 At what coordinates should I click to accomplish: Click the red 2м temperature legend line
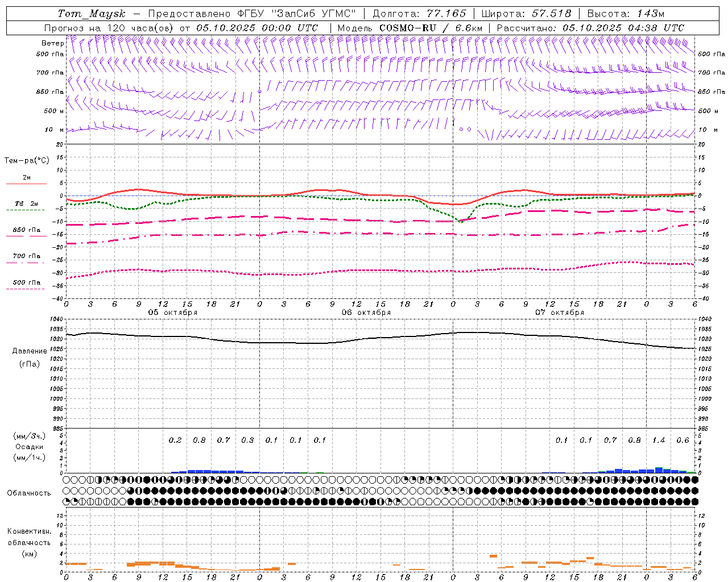pos(26,184)
